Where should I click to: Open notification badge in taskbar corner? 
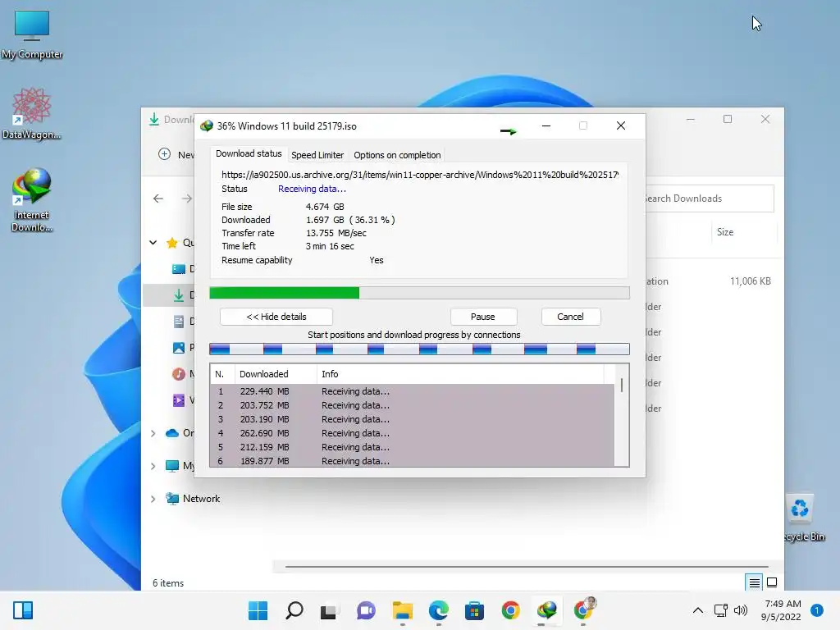pyautogui.click(x=816, y=610)
